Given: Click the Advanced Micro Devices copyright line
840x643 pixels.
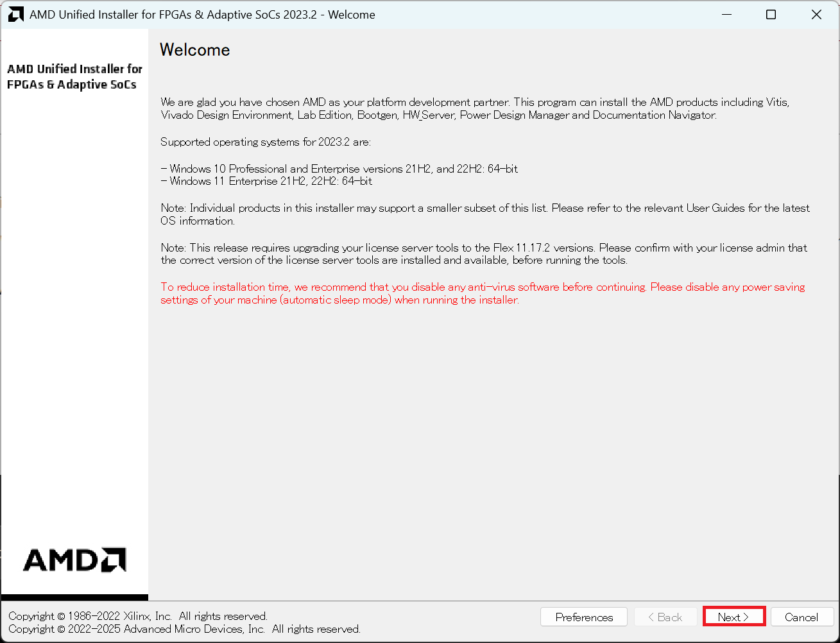Looking at the screenshot, I should [184, 629].
